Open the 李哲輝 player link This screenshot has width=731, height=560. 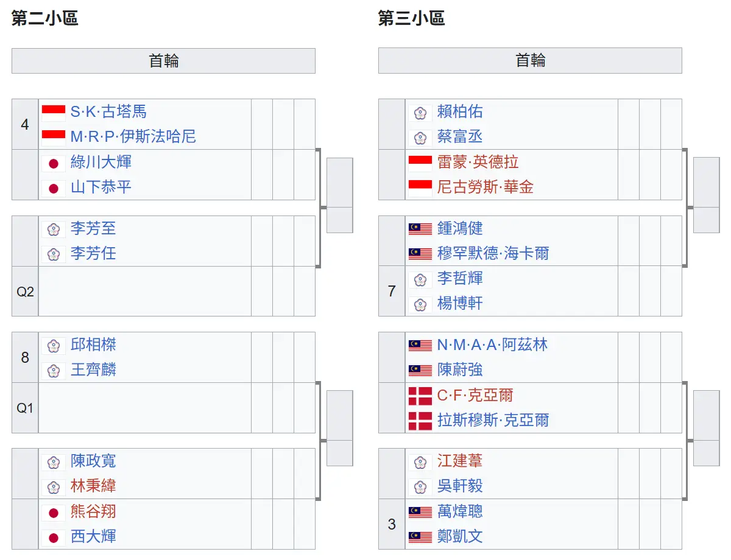coord(460,278)
